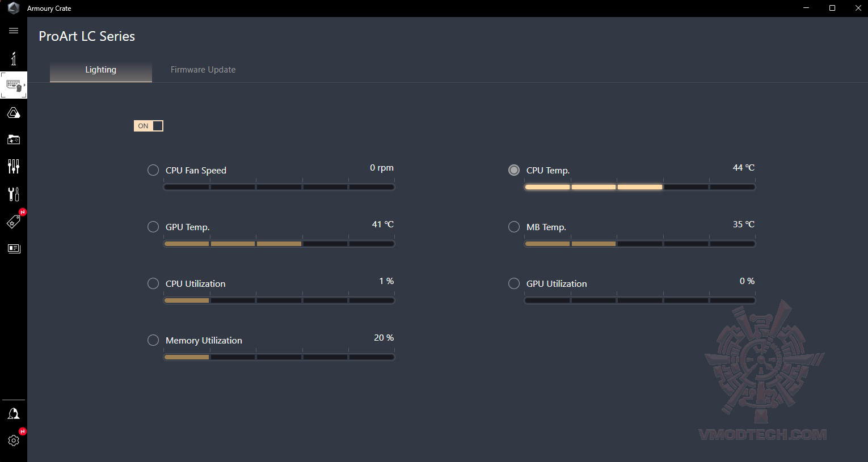Open the News sidebar icon
Image resolution: width=868 pixels, height=462 pixels.
click(14, 248)
